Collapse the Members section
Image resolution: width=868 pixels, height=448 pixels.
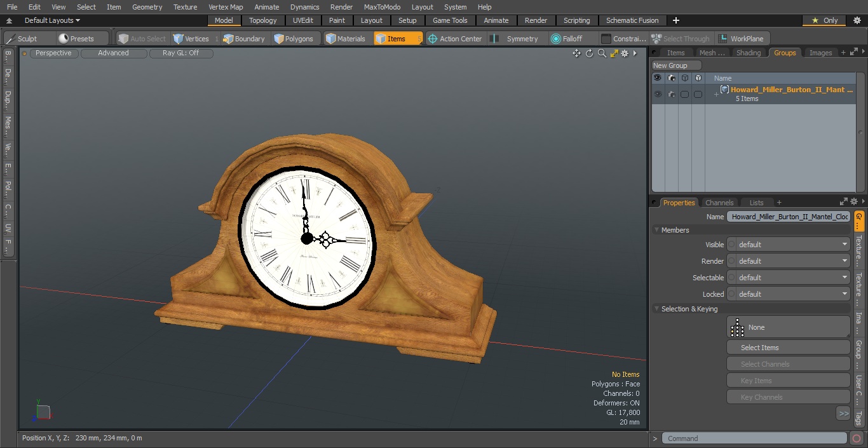(657, 230)
